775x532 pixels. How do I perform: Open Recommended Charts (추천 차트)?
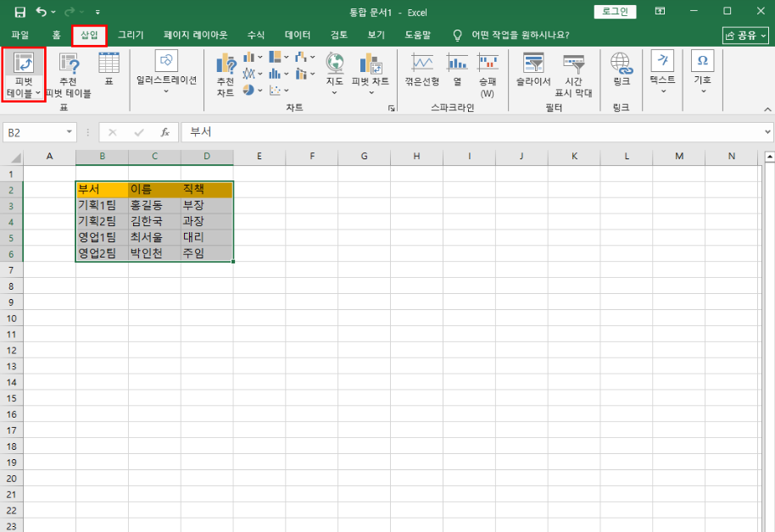(226, 65)
